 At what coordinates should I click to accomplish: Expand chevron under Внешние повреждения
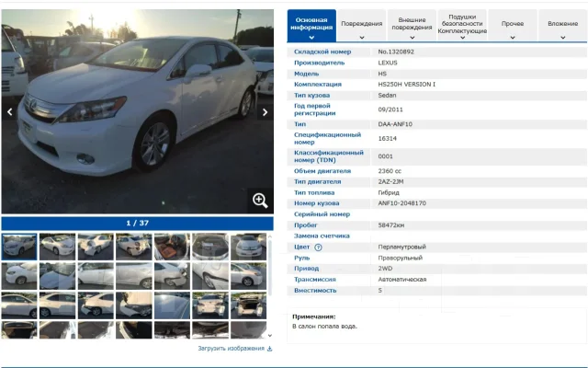coord(413,37)
